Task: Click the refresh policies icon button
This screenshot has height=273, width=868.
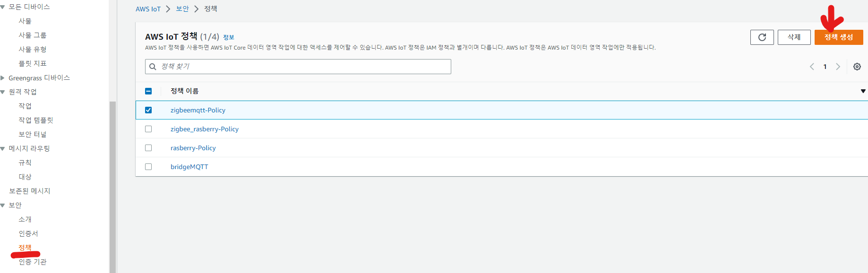Action: [762, 37]
